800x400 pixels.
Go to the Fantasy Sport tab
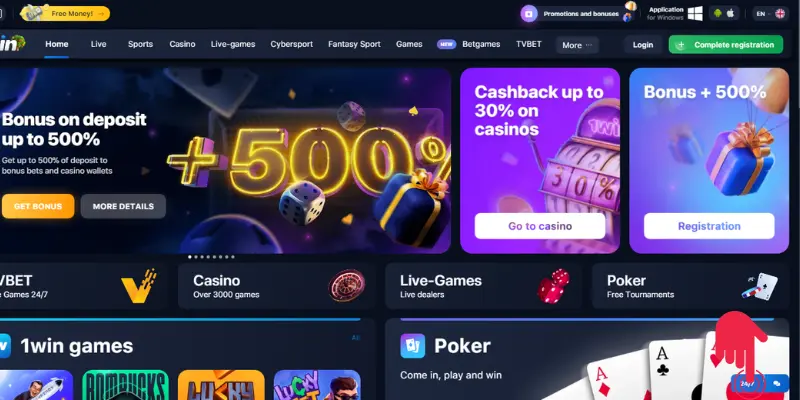coord(354,44)
